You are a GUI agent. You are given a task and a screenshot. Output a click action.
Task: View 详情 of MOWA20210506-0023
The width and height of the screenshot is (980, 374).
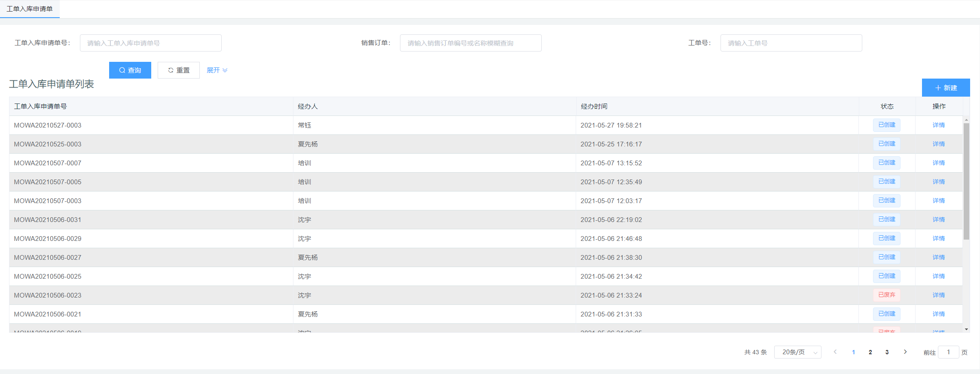click(938, 295)
